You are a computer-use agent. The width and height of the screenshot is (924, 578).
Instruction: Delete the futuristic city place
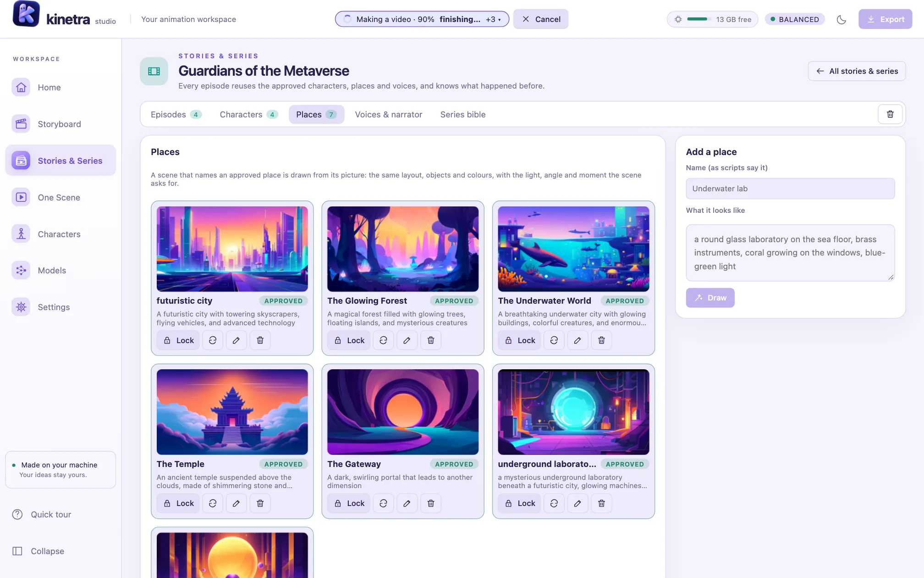[x=260, y=340]
